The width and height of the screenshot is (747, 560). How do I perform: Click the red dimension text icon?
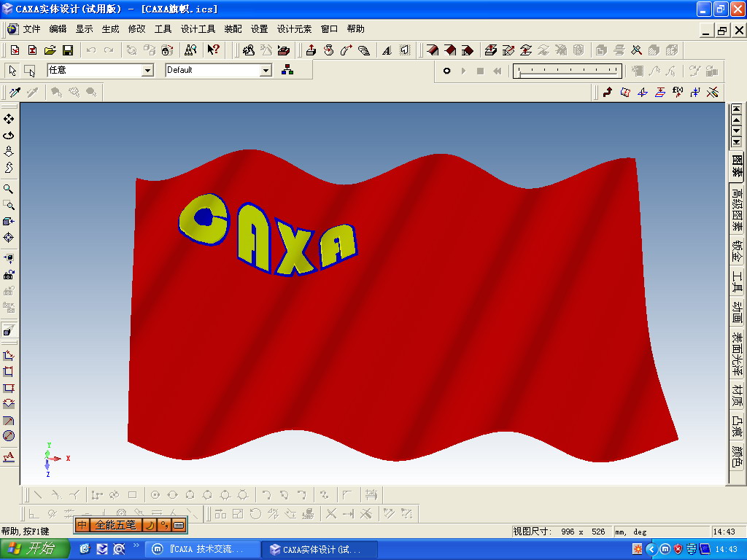click(x=9, y=457)
